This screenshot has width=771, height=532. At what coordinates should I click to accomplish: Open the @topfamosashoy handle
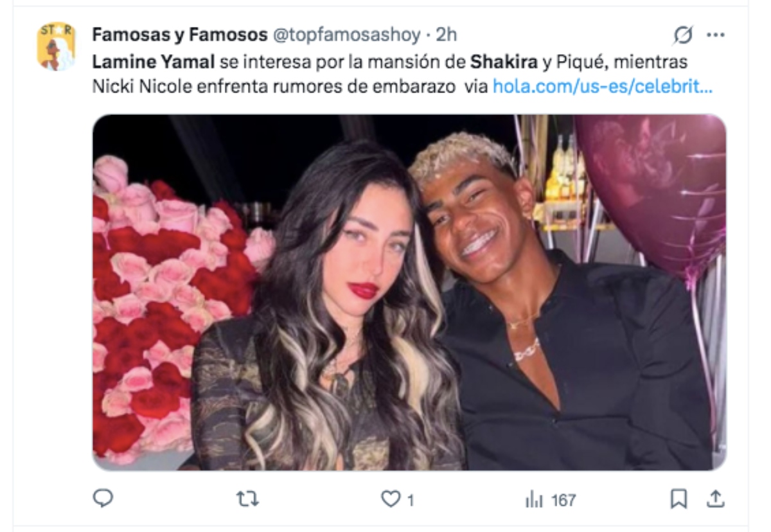348,34
